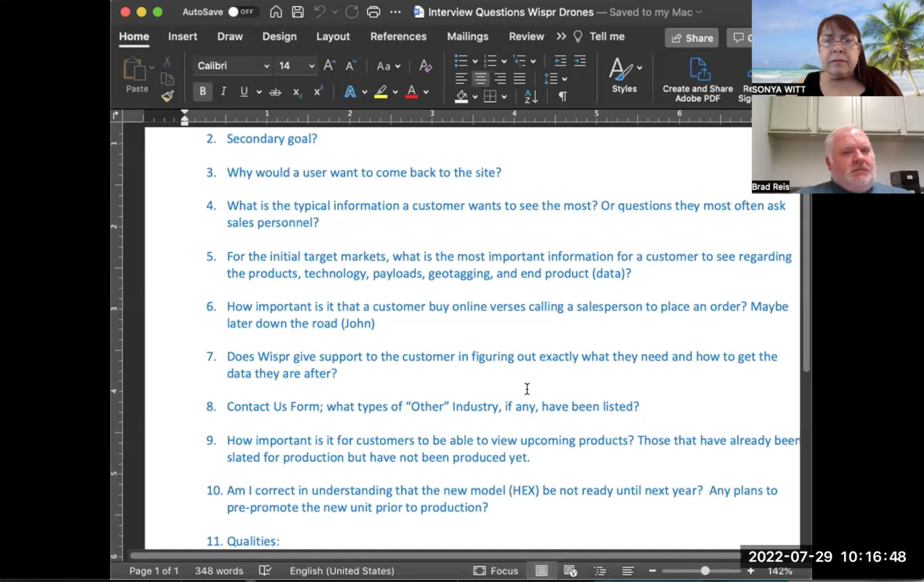Copy selection with the copy icon

(167, 79)
